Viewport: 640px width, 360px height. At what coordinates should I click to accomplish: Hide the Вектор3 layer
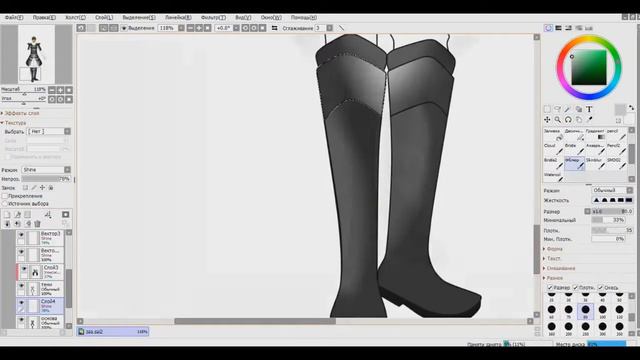[x=21, y=235]
